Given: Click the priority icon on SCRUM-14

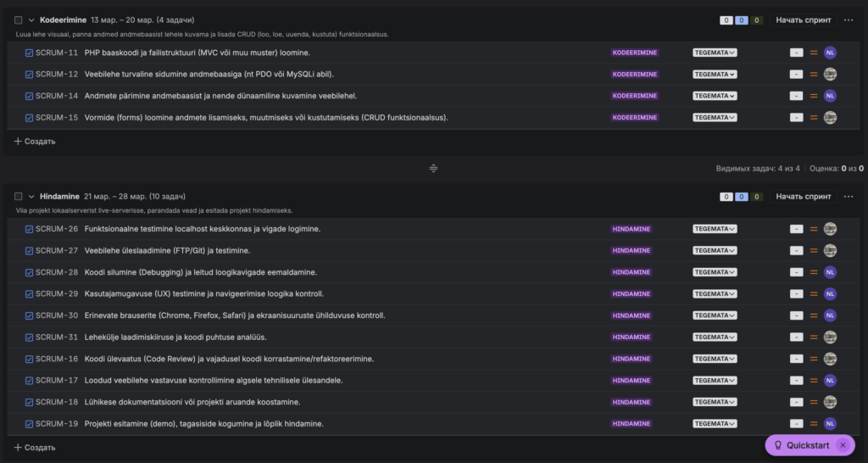Looking at the screenshot, I should pos(814,96).
